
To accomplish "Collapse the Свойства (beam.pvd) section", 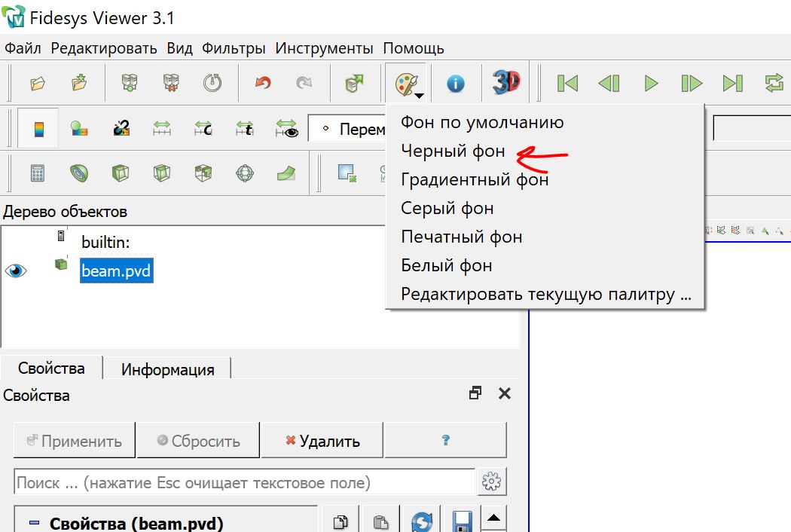I will [x=34, y=523].
